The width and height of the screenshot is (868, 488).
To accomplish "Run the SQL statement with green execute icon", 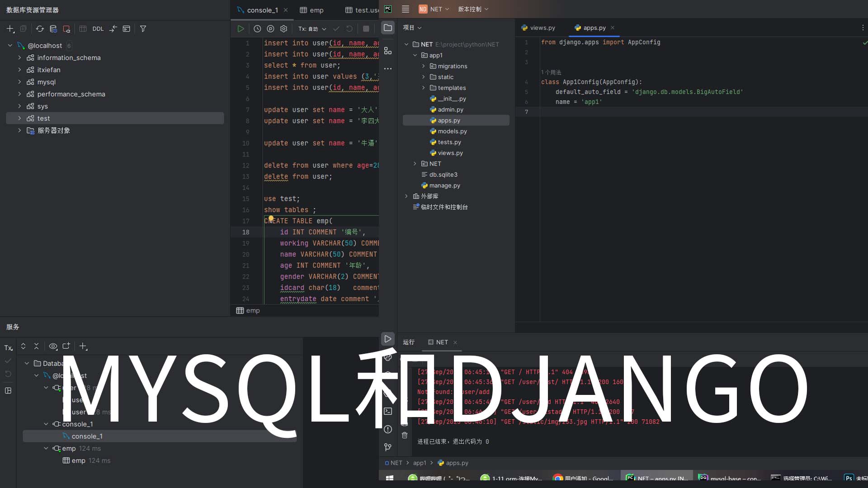I will pyautogui.click(x=241, y=29).
